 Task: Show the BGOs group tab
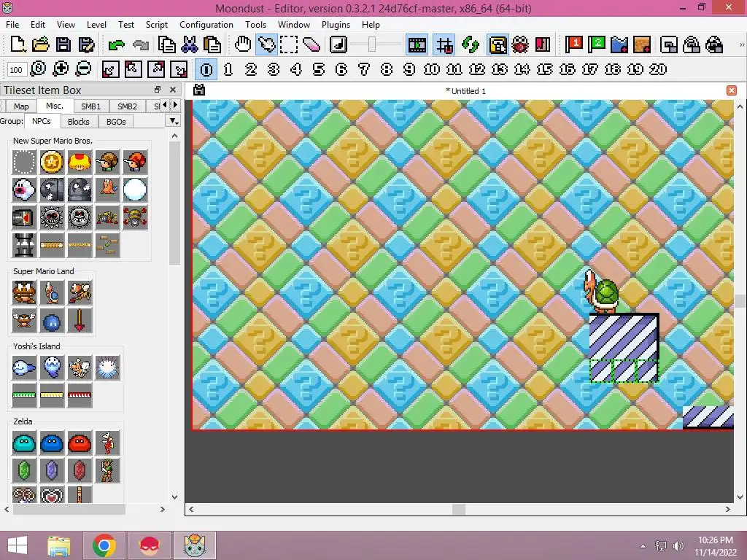coord(116,122)
